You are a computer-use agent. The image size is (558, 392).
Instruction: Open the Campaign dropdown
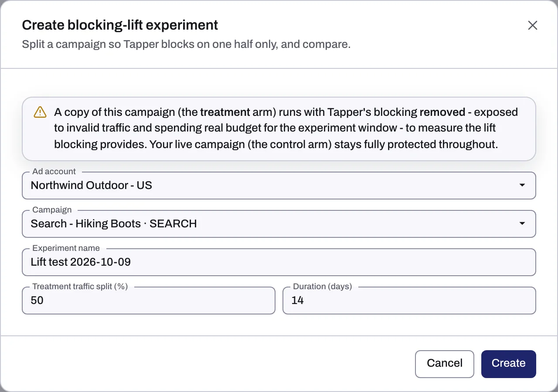[279, 224]
